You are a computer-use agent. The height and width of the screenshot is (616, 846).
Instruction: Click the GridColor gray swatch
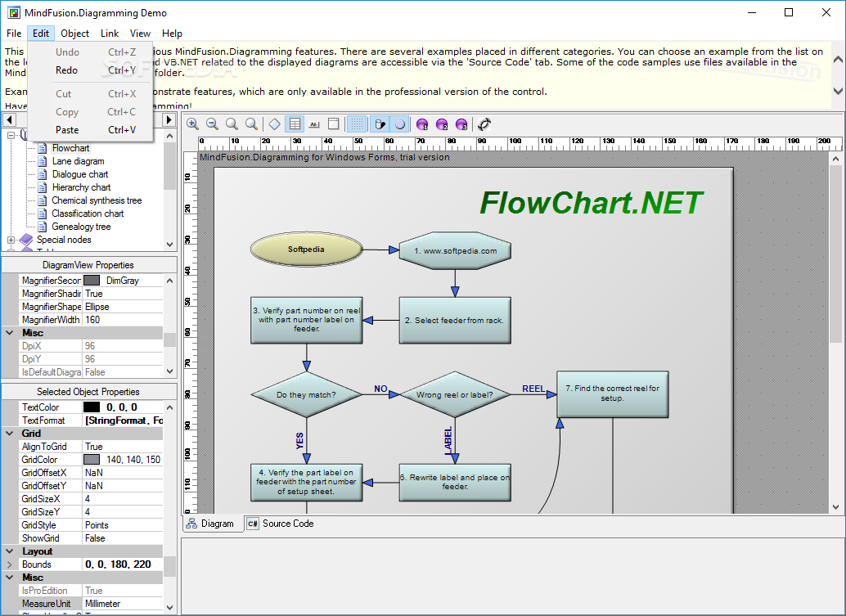(x=92, y=460)
